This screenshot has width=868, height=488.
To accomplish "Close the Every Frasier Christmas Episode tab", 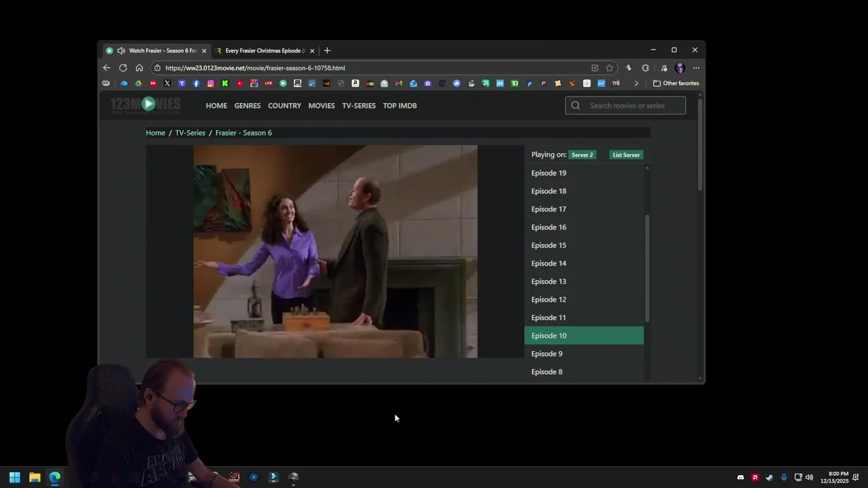I will coord(312,51).
